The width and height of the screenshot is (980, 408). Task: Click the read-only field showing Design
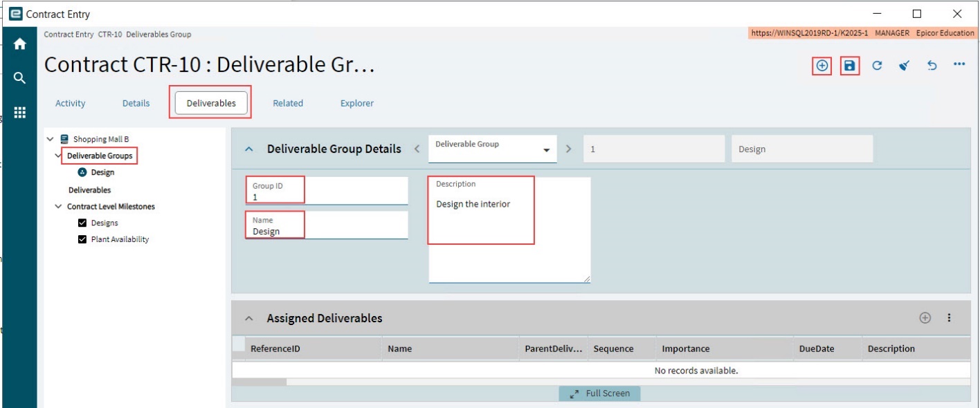pos(802,149)
